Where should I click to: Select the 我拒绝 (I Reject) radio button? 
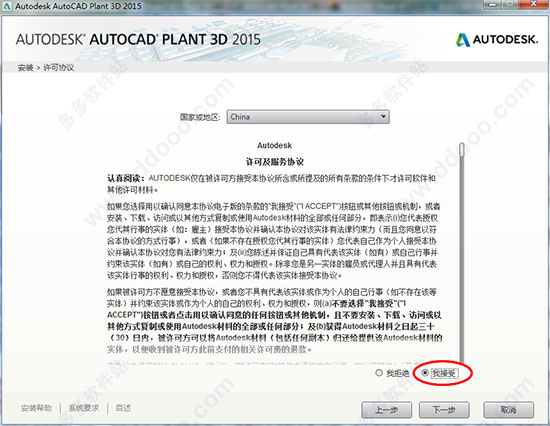(379, 373)
